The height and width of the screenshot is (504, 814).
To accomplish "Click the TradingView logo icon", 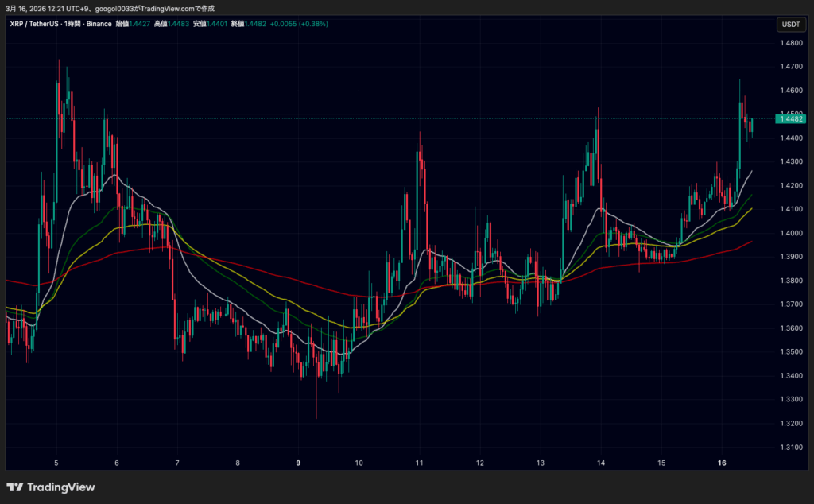I will [x=14, y=487].
